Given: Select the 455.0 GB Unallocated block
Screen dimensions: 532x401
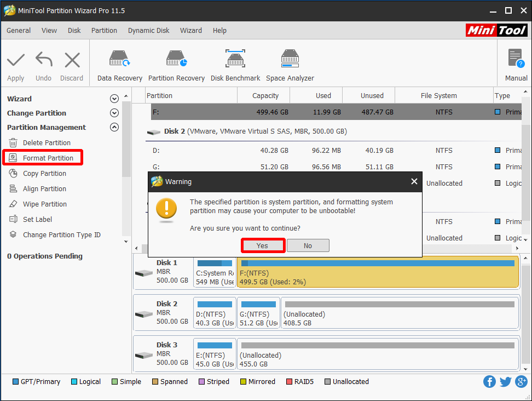Looking at the screenshot, I should coord(378,354).
